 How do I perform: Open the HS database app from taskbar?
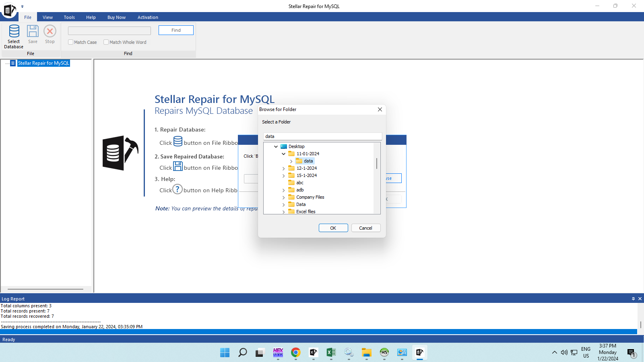[384, 353]
